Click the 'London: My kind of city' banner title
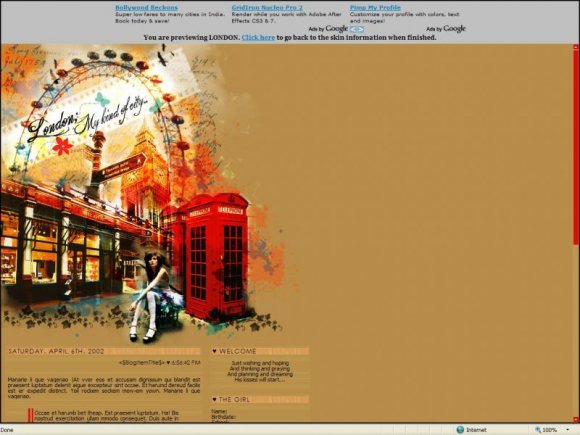 (x=87, y=120)
